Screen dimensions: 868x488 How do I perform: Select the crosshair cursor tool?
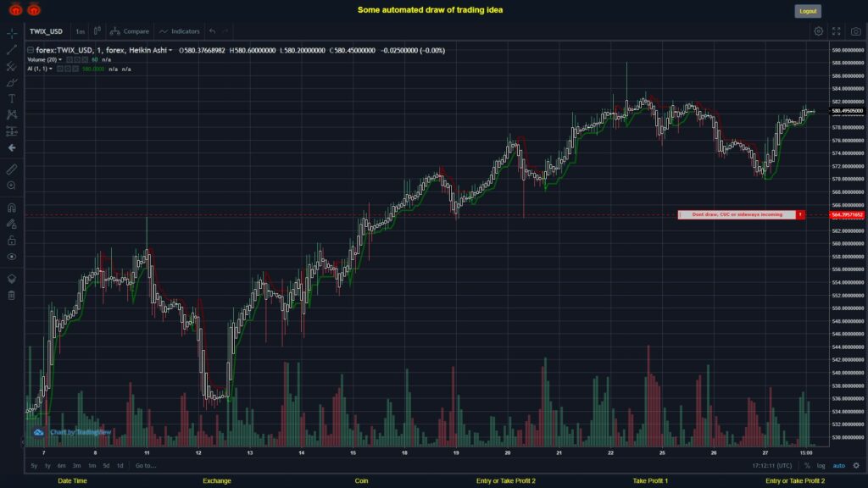(x=12, y=33)
